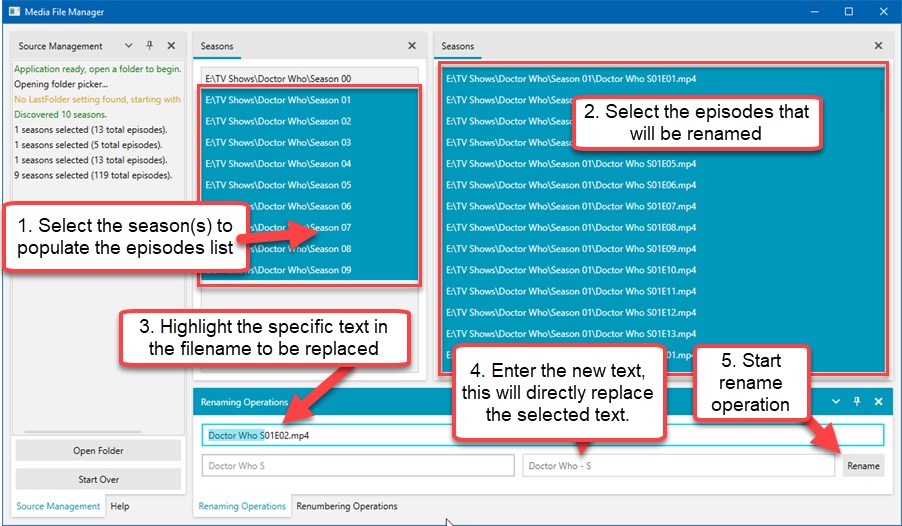Click the '9 seasons selected (119 total episodes)' log line
902x526 pixels.
93,175
